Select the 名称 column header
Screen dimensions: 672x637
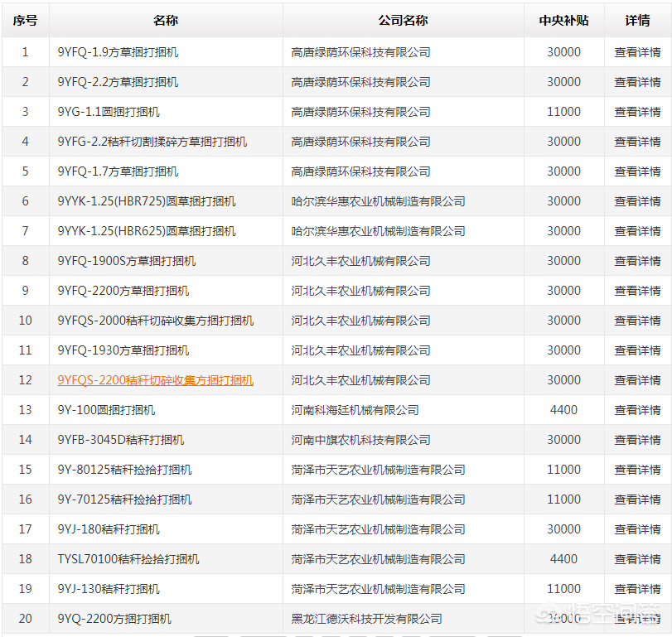(x=166, y=20)
